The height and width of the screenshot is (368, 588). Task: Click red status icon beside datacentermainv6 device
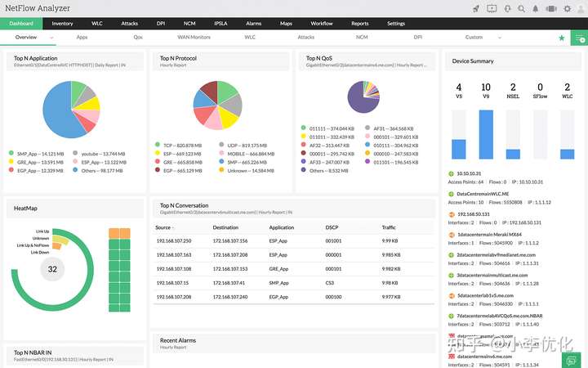pos(452,357)
